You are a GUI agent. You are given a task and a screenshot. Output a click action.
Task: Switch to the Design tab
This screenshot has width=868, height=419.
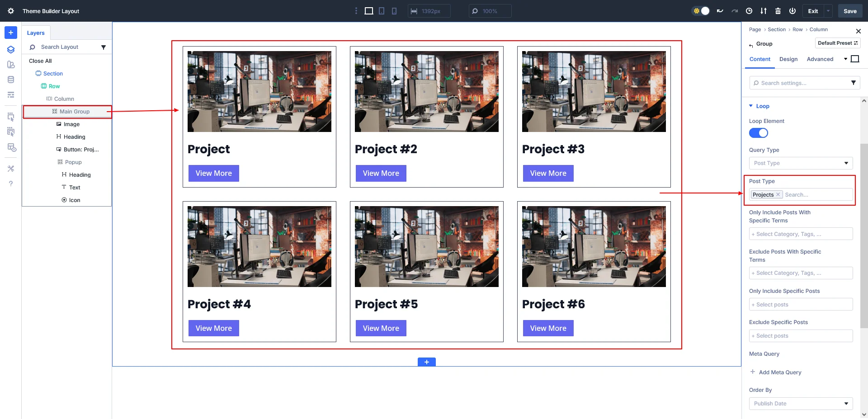[x=788, y=59]
